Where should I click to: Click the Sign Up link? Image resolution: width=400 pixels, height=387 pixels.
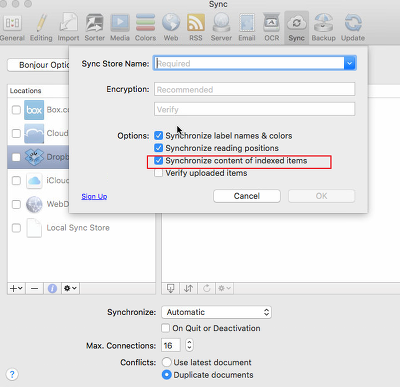94,196
